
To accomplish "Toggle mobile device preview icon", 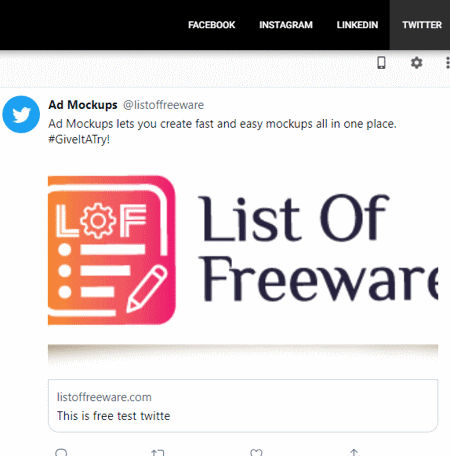I will click(x=381, y=63).
